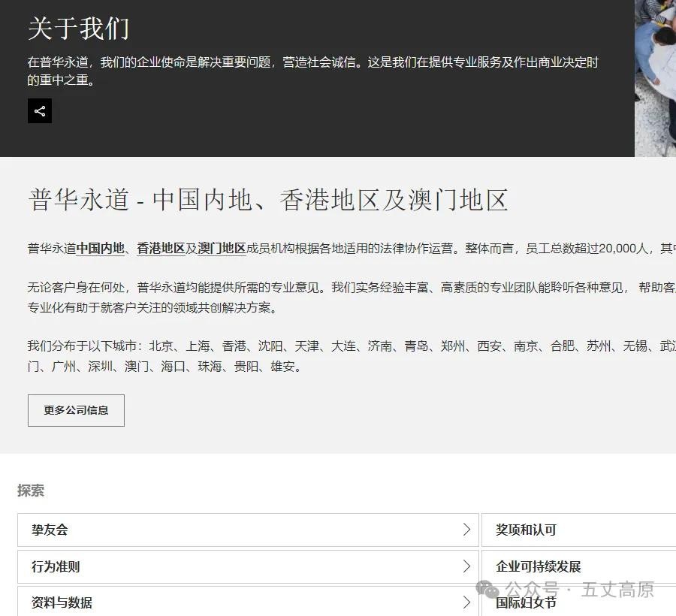676x616 pixels.
Task: Expand the chevron arrow beside 行为准则
Action: pos(466,566)
